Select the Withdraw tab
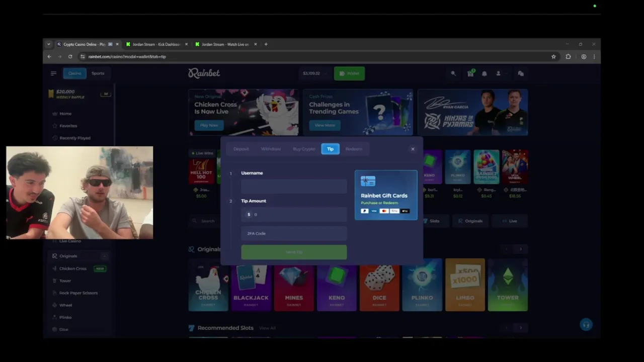 tap(271, 149)
